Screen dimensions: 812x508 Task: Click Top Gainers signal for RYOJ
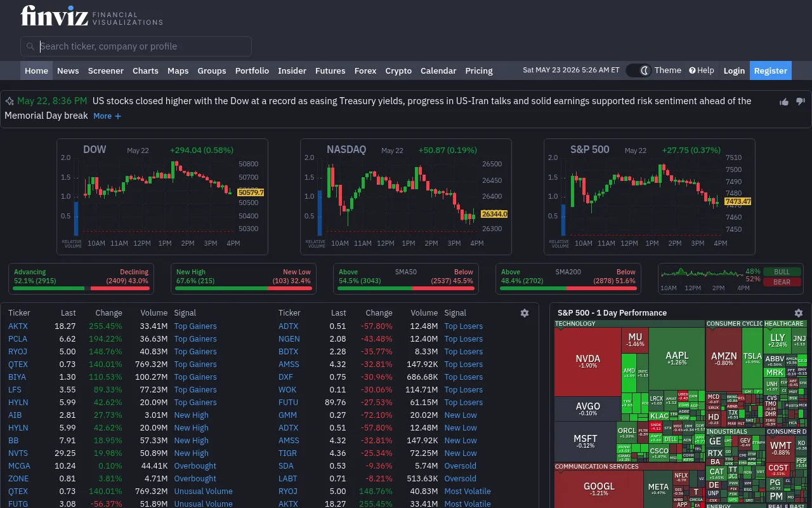tap(195, 352)
